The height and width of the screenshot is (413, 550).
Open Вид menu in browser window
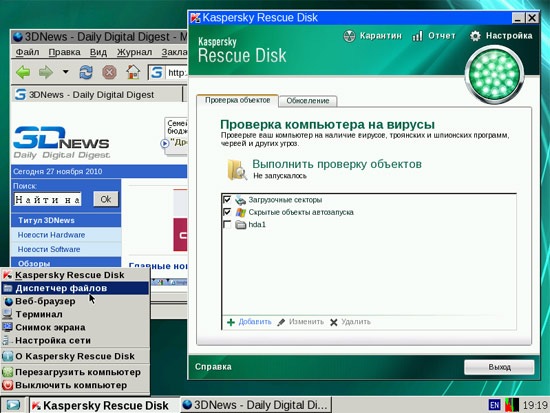point(98,52)
